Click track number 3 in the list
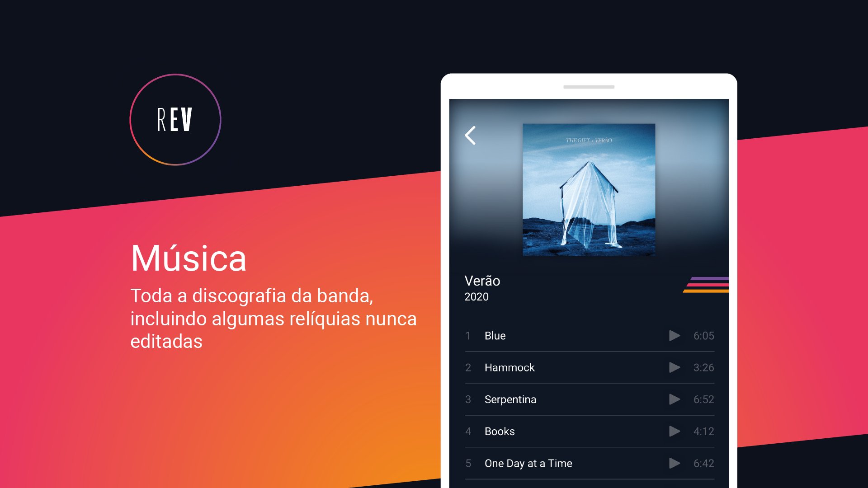Screen dimensions: 868x488 pos(468,399)
